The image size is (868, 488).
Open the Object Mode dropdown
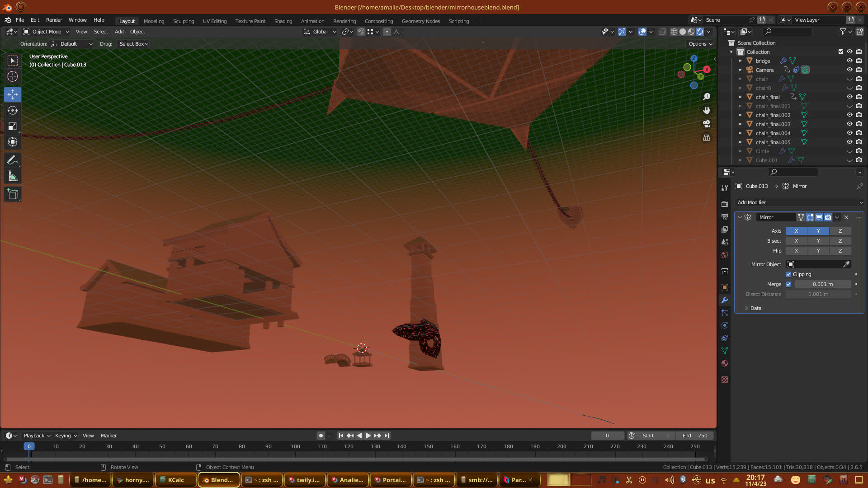(46, 32)
